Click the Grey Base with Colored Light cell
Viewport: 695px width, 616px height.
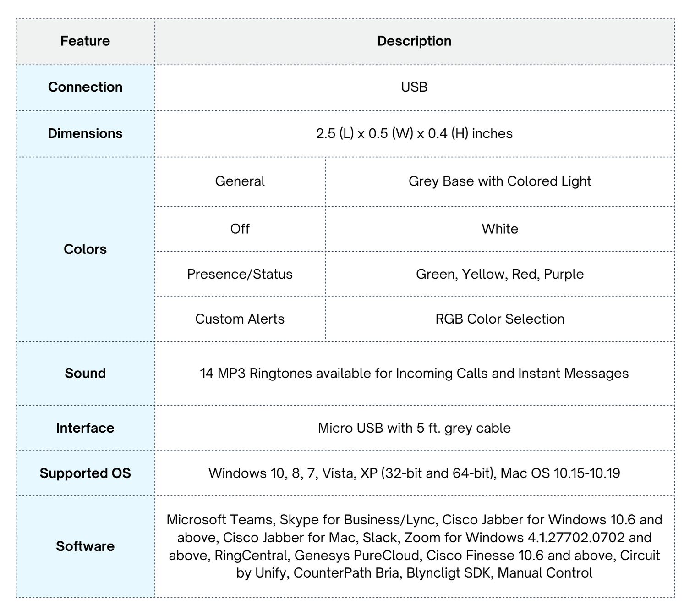500,181
